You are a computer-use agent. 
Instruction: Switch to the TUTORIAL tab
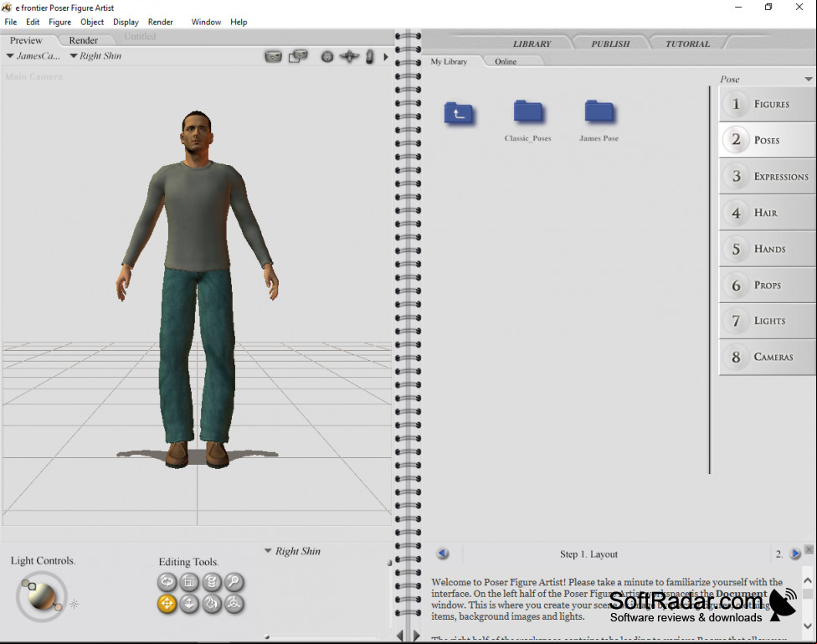click(x=688, y=44)
